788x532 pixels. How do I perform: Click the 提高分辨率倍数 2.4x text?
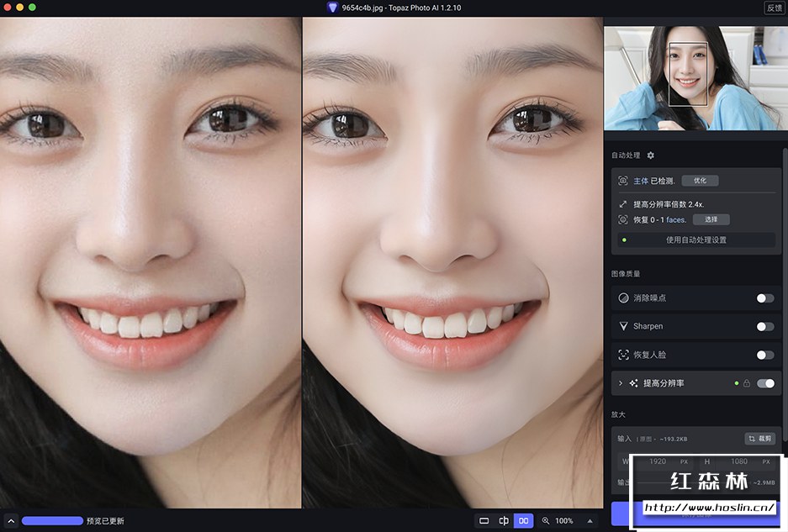click(669, 204)
